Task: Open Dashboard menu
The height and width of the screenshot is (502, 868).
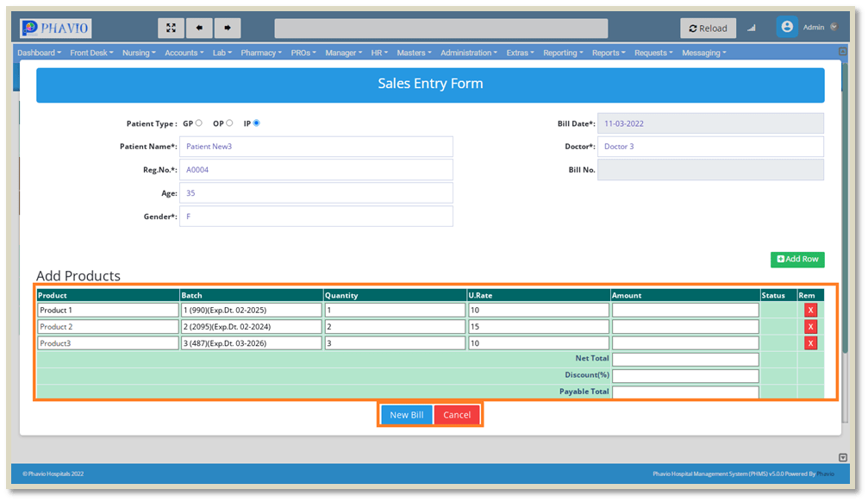Action: point(40,53)
